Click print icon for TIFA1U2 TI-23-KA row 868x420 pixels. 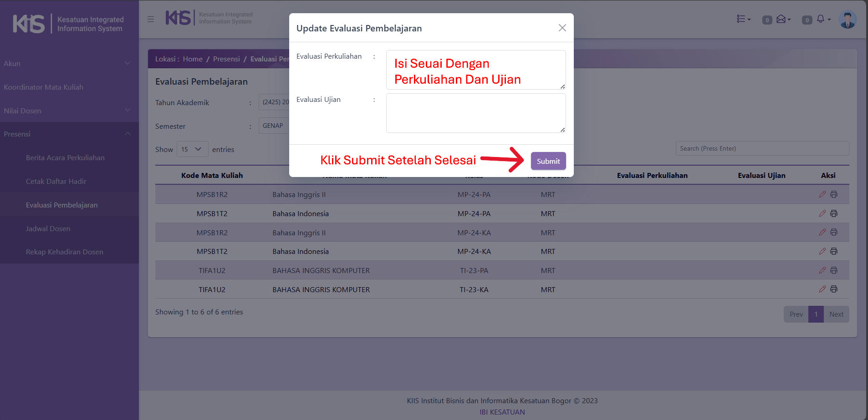click(834, 289)
